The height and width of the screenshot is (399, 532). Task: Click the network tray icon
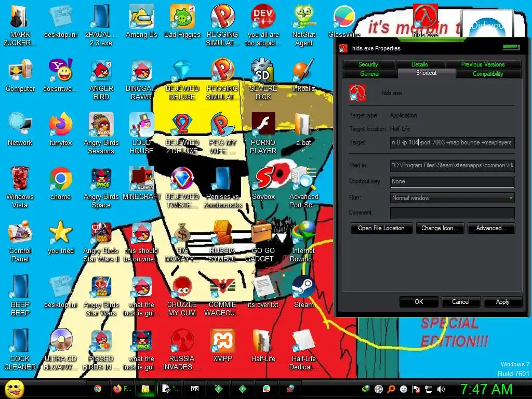[x=429, y=389]
